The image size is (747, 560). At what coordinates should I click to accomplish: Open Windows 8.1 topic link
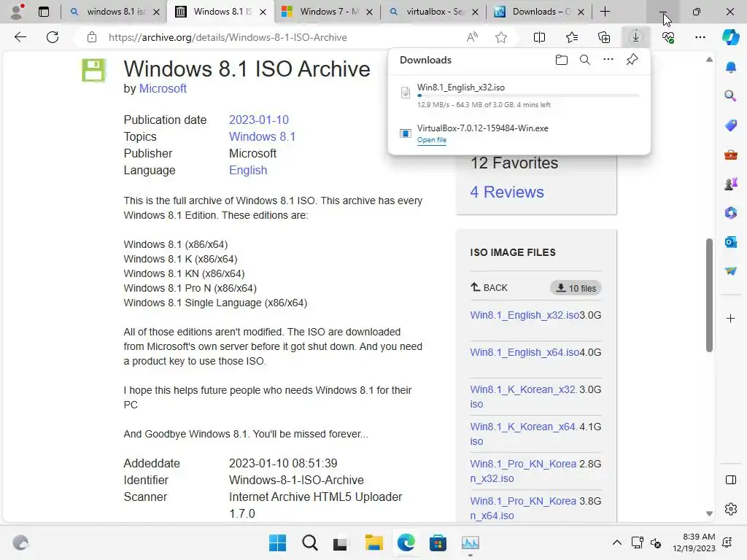(x=262, y=136)
